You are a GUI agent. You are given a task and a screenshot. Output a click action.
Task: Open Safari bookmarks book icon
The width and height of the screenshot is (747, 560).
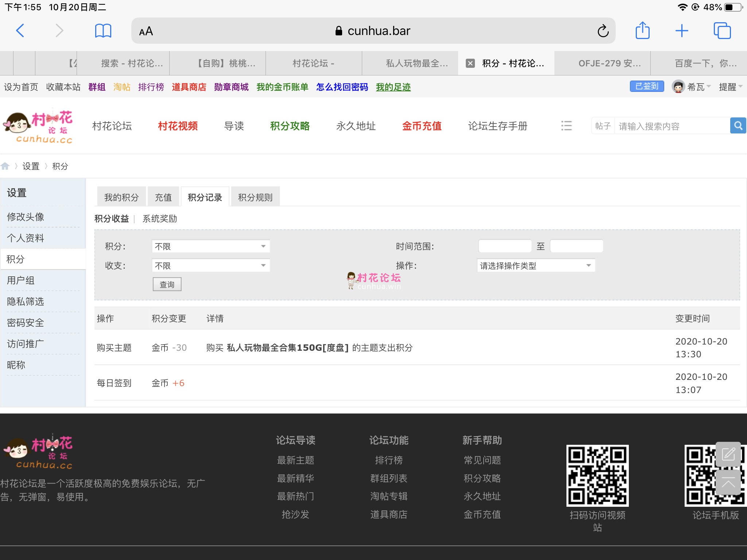click(x=103, y=31)
